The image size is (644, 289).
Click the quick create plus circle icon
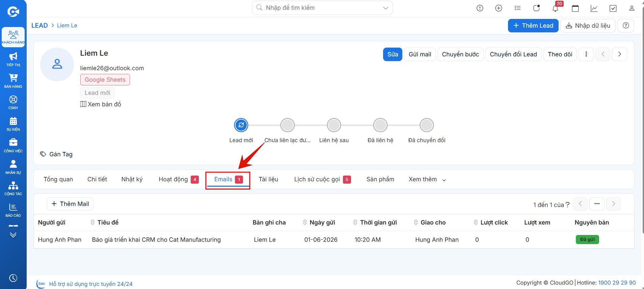[x=499, y=8]
